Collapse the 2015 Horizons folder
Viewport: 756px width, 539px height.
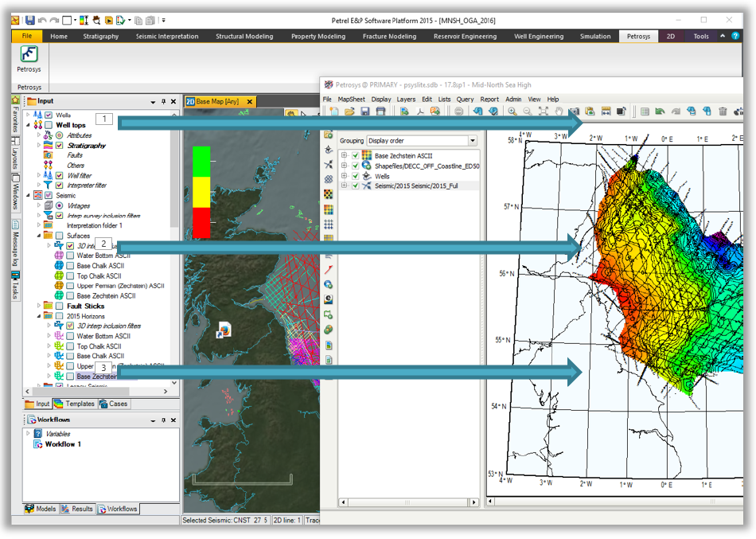point(38,316)
